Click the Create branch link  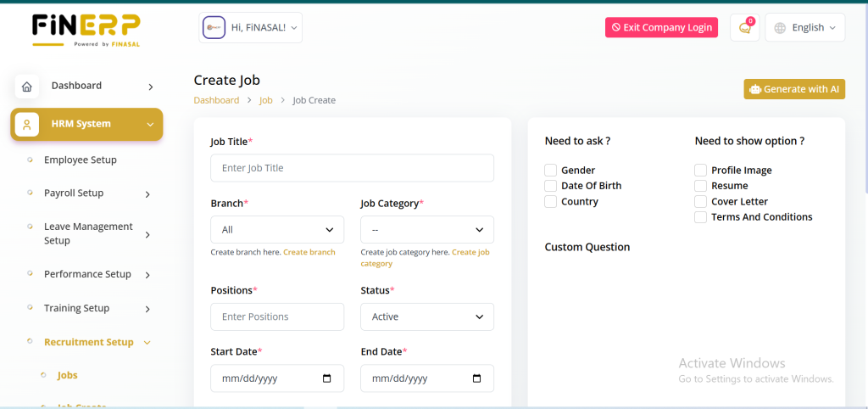309,252
